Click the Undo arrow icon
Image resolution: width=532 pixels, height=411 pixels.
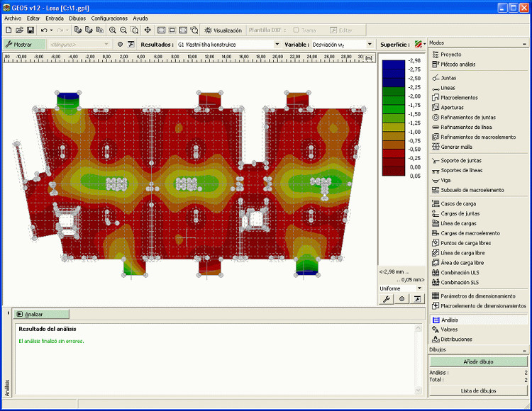[44, 30]
